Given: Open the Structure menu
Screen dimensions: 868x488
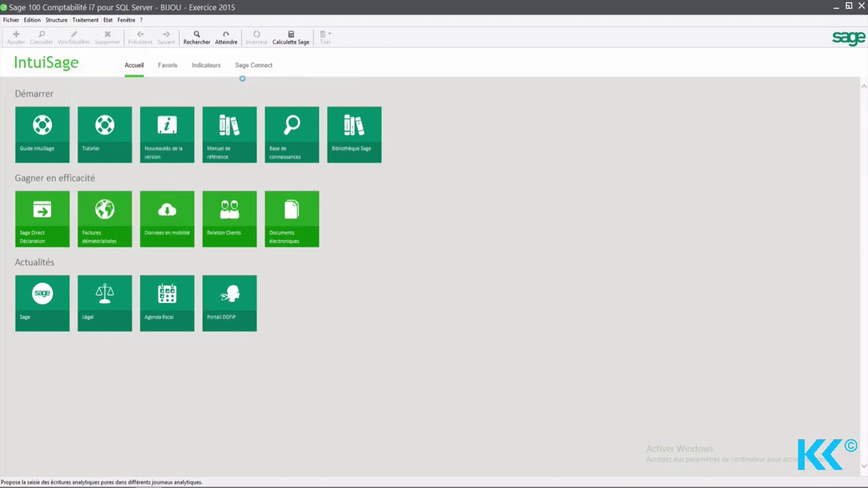Looking at the screenshot, I should click(x=56, y=20).
